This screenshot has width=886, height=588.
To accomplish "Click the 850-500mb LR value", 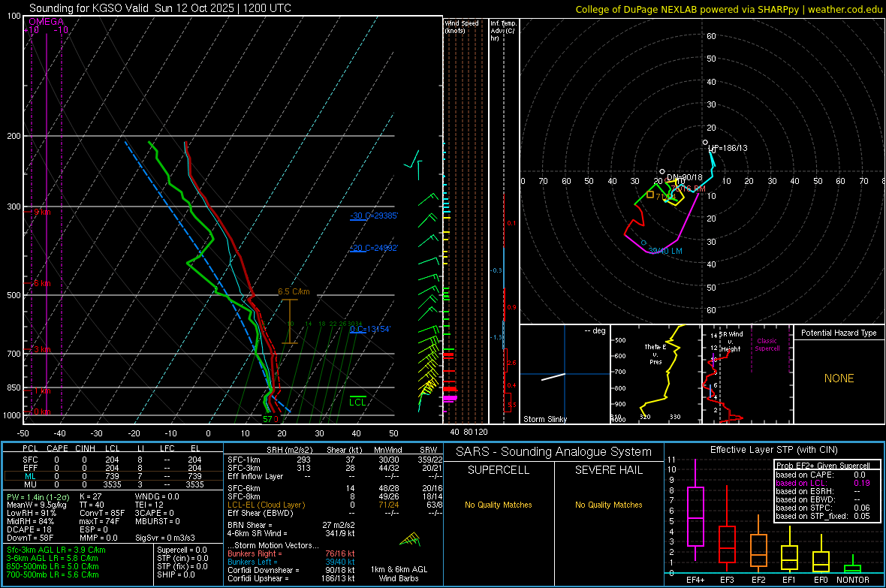I will [x=52, y=566].
